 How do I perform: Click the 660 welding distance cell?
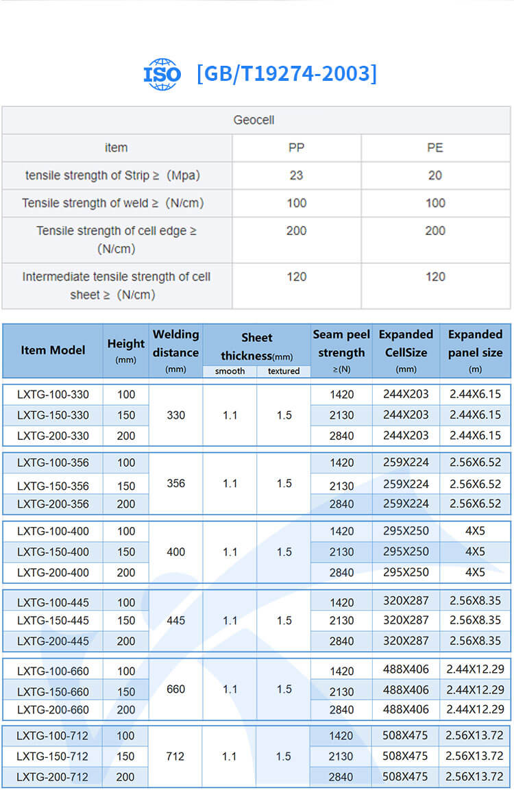click(175, 689)
